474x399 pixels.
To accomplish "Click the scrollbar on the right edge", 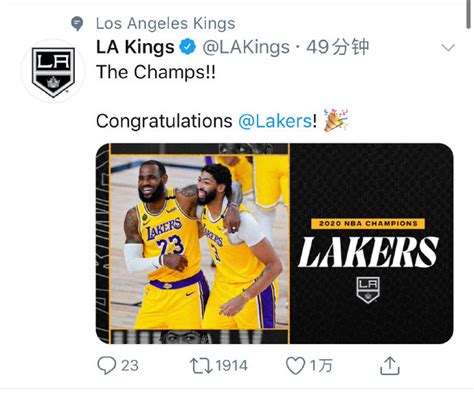I will (x=469, y=15).
